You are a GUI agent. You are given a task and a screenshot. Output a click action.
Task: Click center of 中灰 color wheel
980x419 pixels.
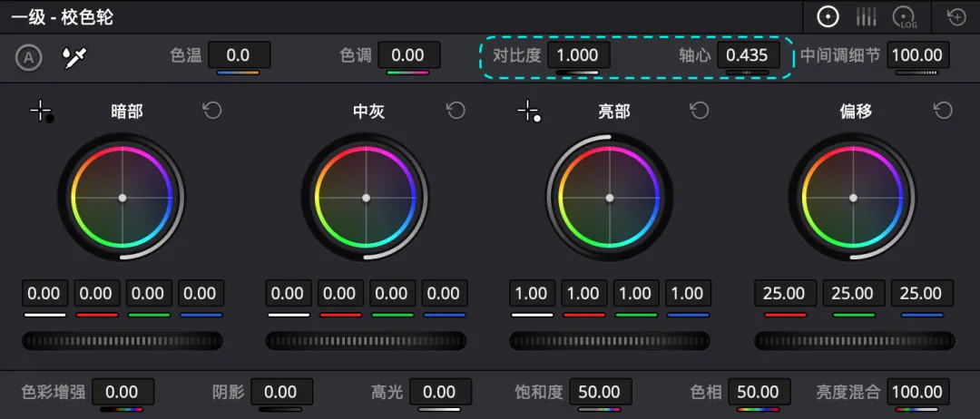pyautogui.click(x=366, y=198)
